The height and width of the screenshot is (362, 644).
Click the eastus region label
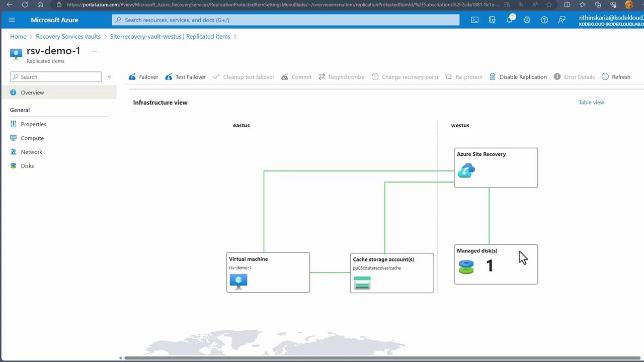[242, 125]
